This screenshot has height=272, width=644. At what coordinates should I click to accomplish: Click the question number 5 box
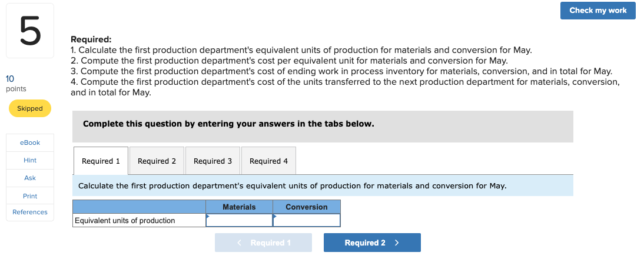(x=29, y=30)
